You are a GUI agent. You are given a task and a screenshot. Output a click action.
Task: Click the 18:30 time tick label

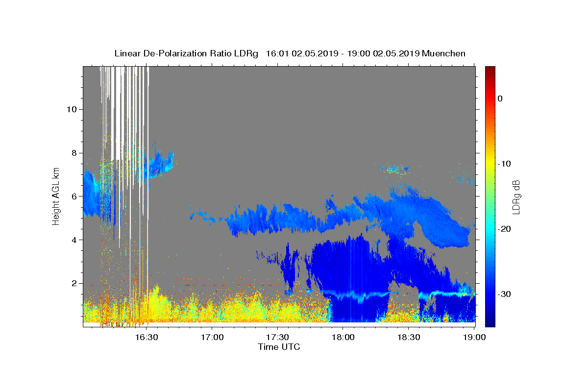pyautogui.click(x=409, y=337)
